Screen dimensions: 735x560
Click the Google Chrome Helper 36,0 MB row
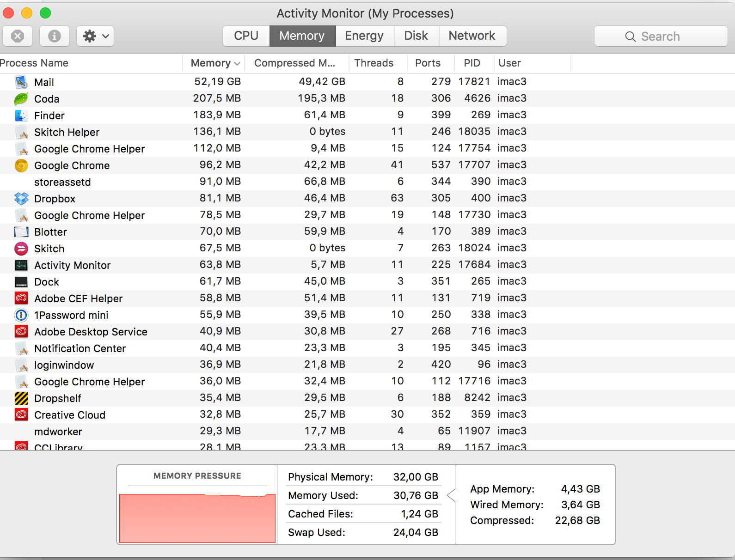(x=367, y=382)
